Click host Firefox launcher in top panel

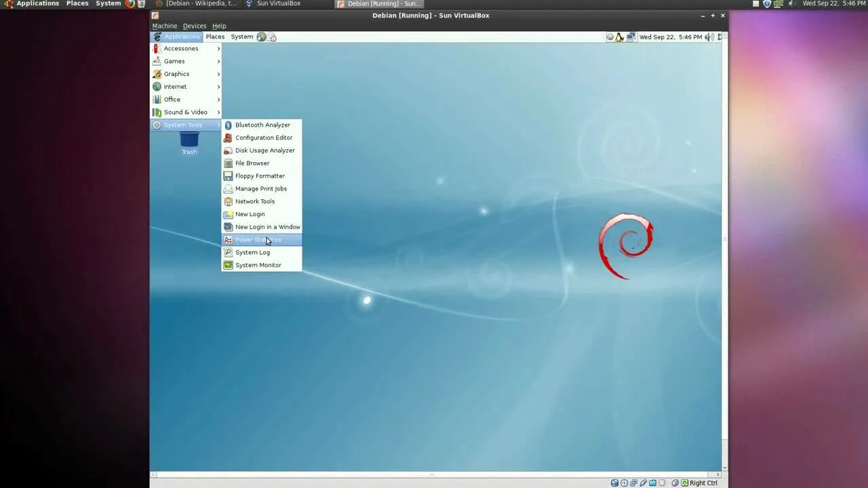pyautogui.click(x=130, y=3)
